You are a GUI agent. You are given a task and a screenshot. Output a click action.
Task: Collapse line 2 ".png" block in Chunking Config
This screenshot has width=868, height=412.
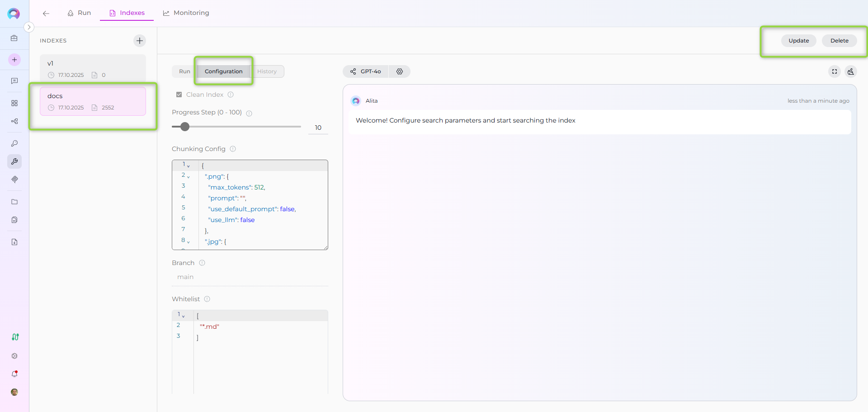[189, 177]
